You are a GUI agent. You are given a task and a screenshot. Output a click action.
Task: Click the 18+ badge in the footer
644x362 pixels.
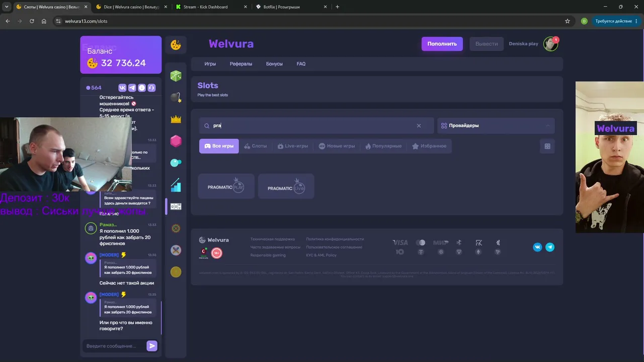point(217,253)
